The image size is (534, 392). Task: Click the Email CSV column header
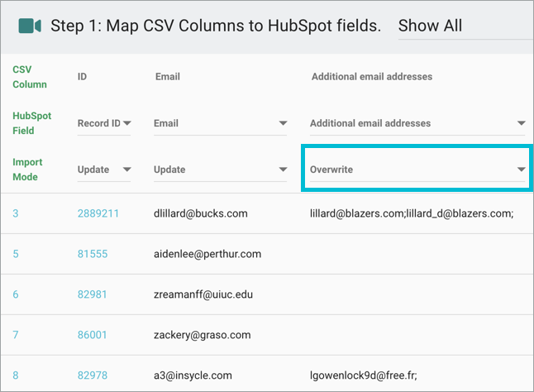tap(168, 77)
